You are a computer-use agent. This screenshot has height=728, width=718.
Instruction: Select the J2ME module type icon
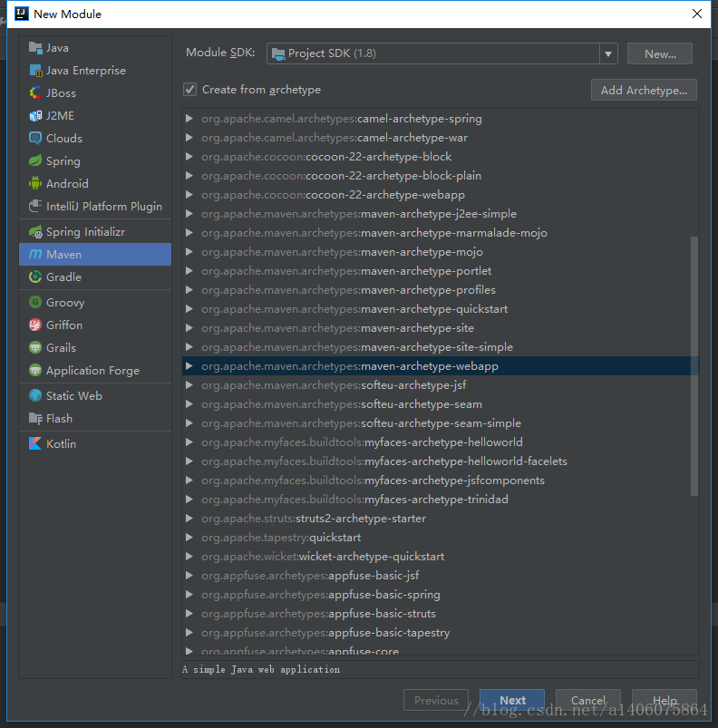pyautogui.click(x=35, y=116)
